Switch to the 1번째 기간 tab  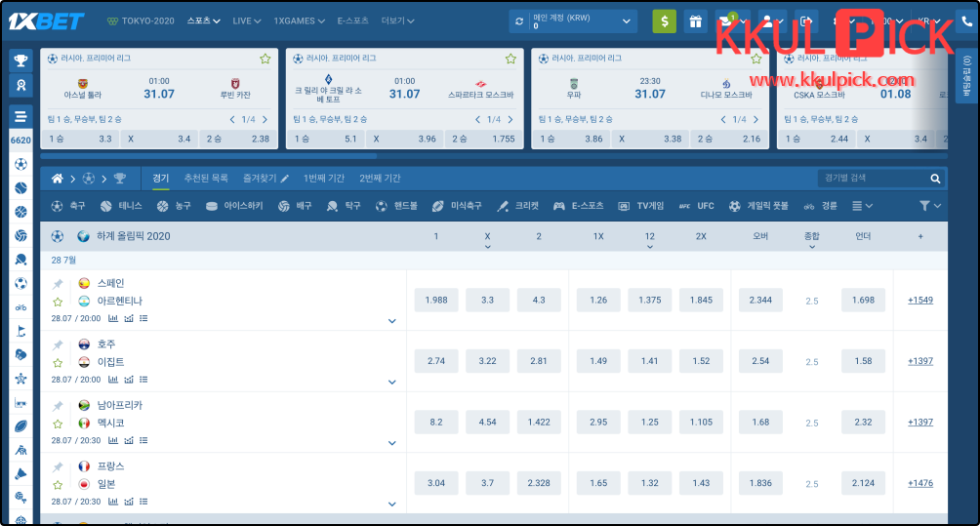324,179
